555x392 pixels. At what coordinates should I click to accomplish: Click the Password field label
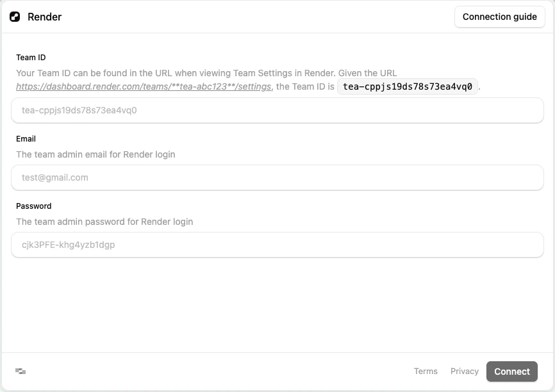[33, 206]
